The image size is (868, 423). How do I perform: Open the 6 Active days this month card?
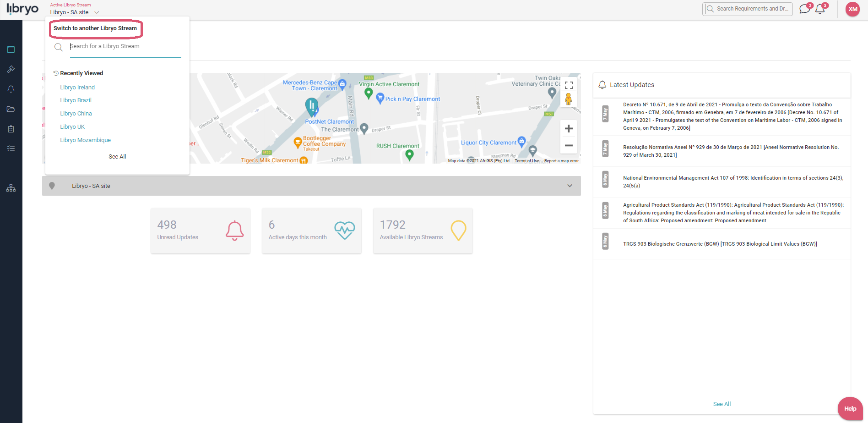pyautogui.click(x=311, y=231)
